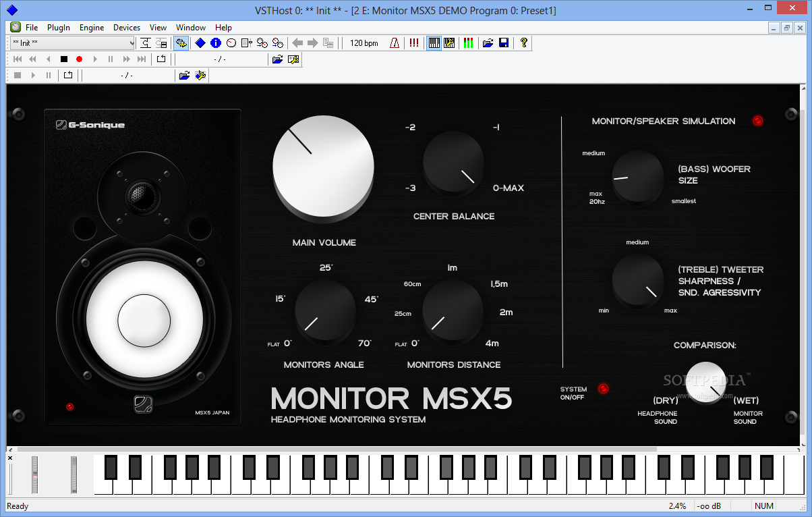The width and height of the screenshot is (812, 517).
Task: Click the grayed right arrow next icon
Action: tap(312, 43)
